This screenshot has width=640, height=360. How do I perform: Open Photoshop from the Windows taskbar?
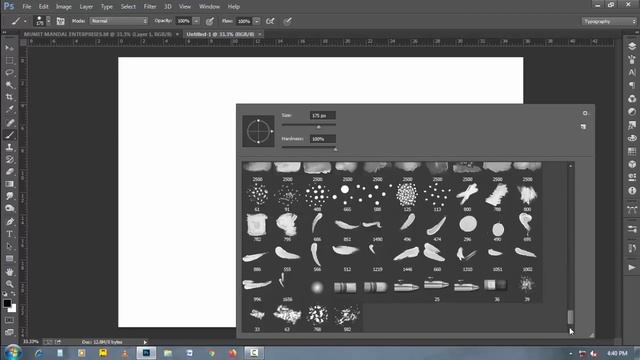(146, 353)
